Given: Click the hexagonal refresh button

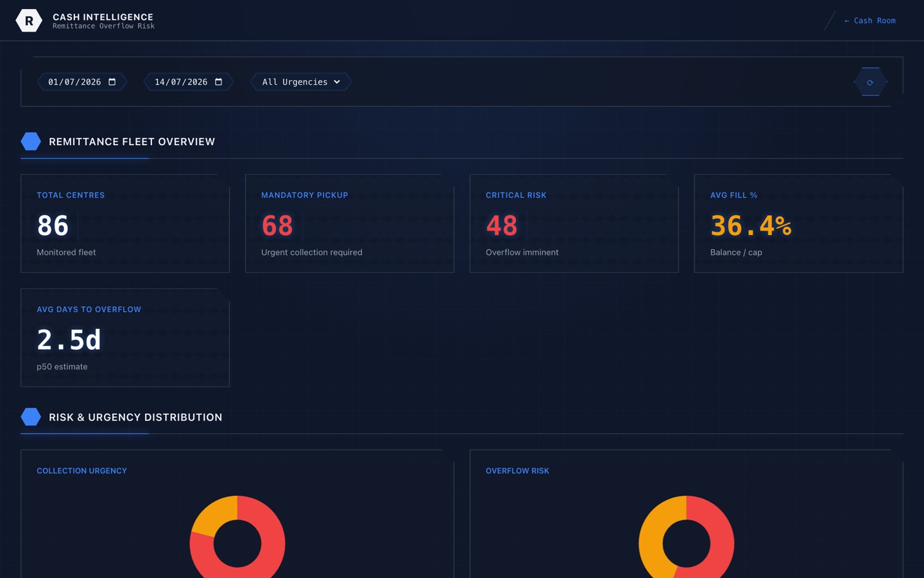Looking at the screenshot, I should point(870,82).
